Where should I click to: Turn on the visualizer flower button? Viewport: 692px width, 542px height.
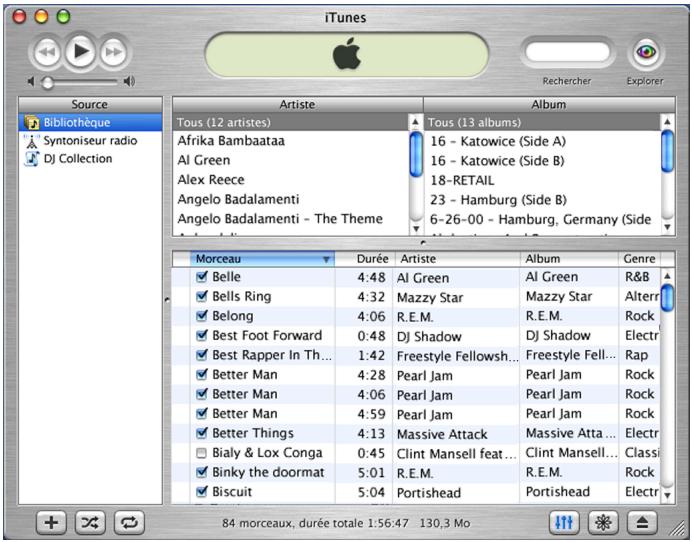pos(603,523)
